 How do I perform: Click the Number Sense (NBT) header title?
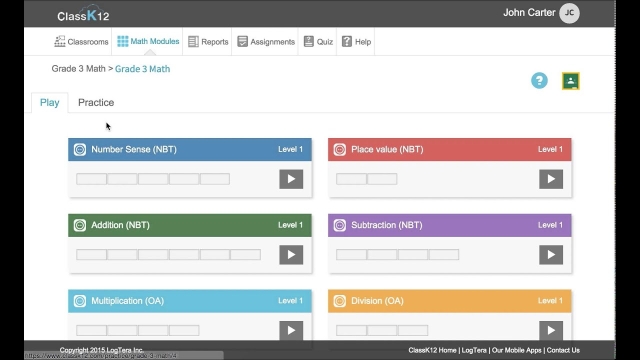pos(134,149)
